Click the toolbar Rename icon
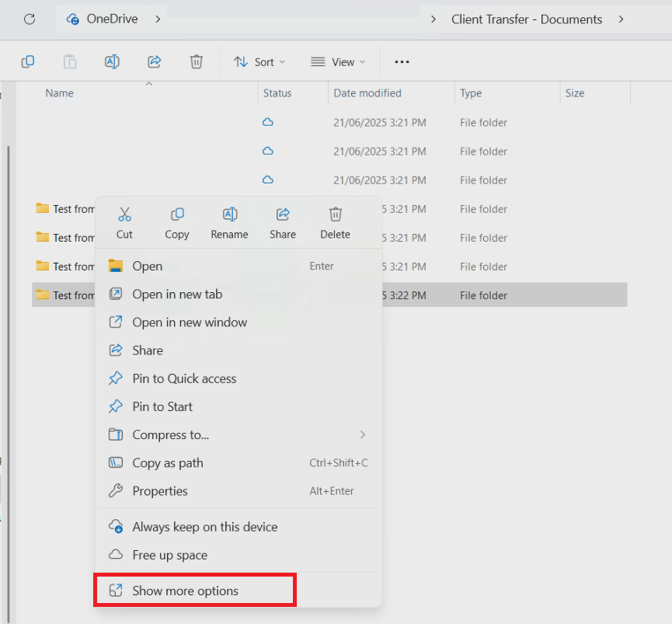This screenshot has height=624, width=672. [x=111, y=62]
